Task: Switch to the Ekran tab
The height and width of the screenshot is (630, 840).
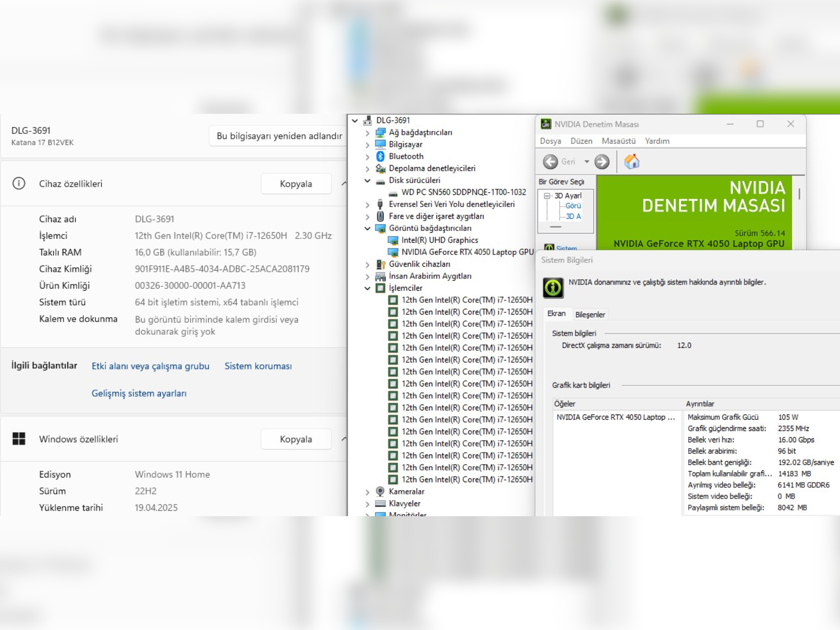Action: (x=556, y=313)
